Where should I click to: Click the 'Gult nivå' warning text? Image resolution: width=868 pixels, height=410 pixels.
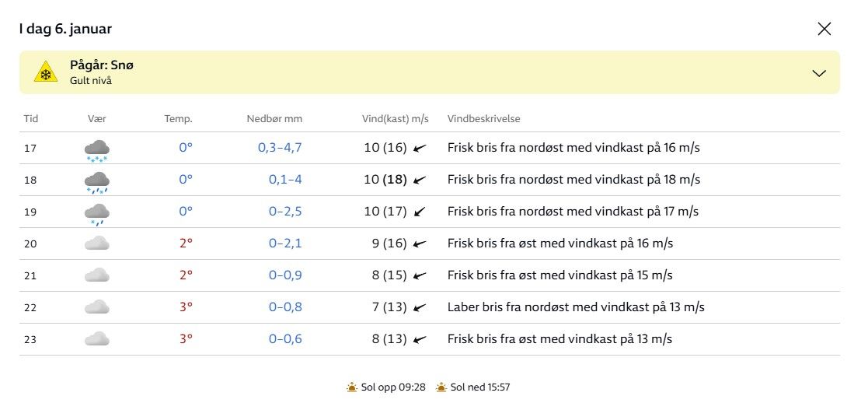point(91,81)
